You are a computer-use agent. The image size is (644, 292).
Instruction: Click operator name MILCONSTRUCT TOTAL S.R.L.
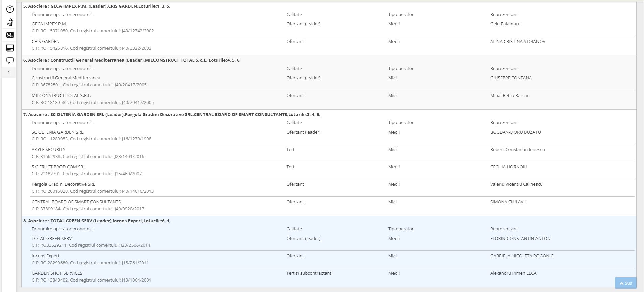62,95
